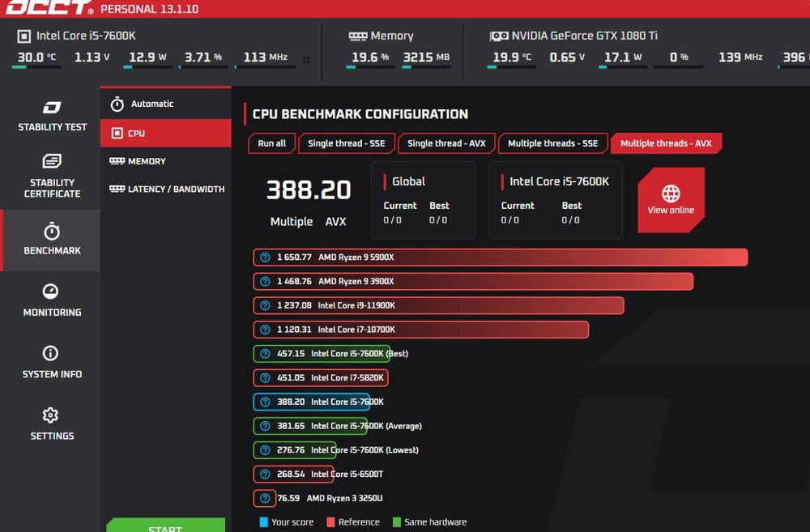Open the System Info section
810x532 pixels.
point(52,362)
